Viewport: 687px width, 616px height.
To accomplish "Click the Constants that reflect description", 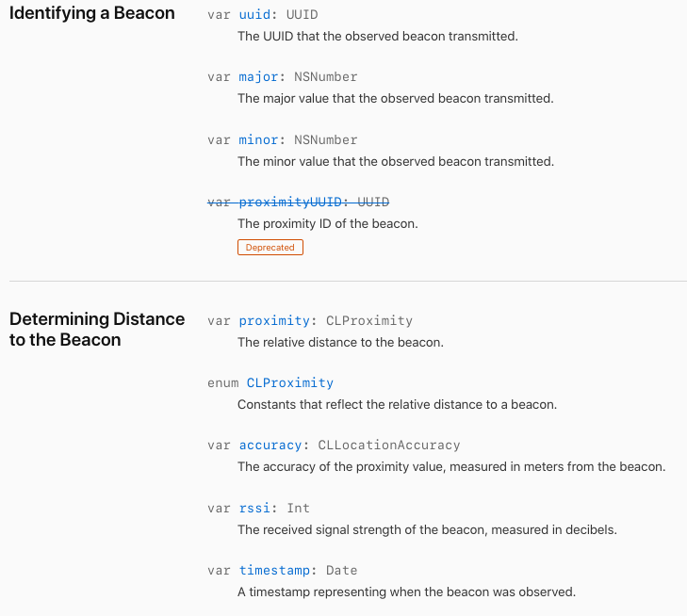I will 397,404.
